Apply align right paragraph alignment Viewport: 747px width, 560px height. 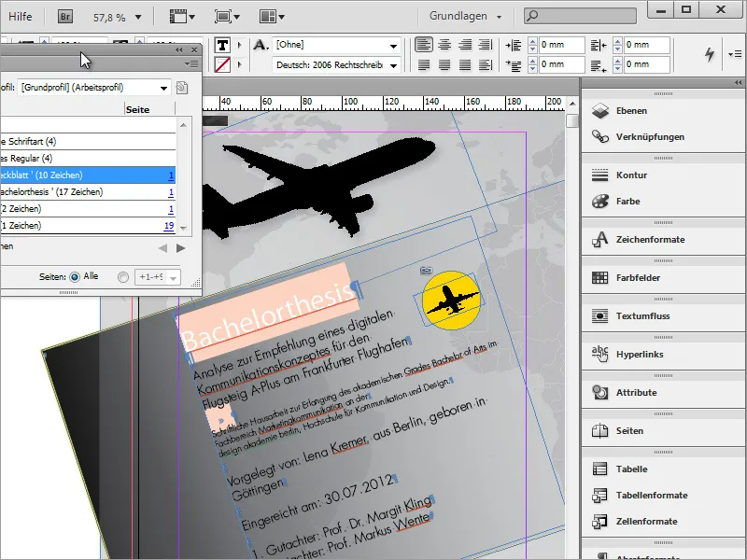click(465, 45)
